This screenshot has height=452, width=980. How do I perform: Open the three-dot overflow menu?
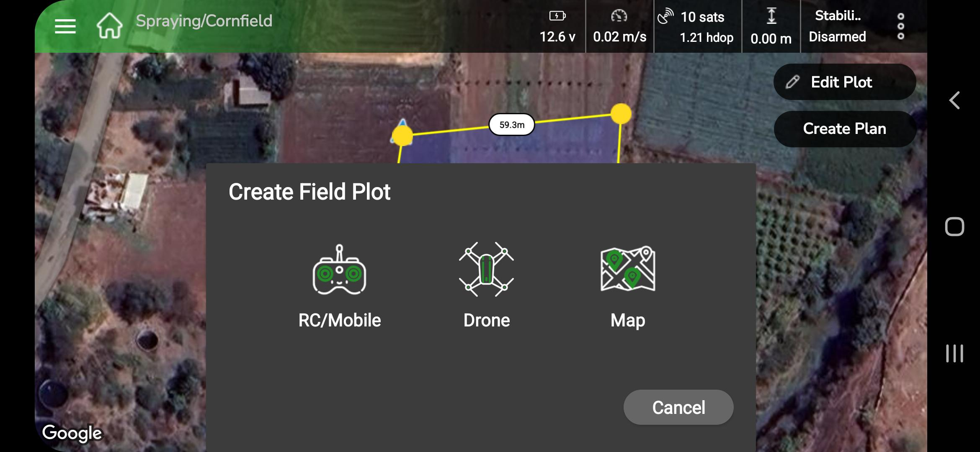point(900,26)
